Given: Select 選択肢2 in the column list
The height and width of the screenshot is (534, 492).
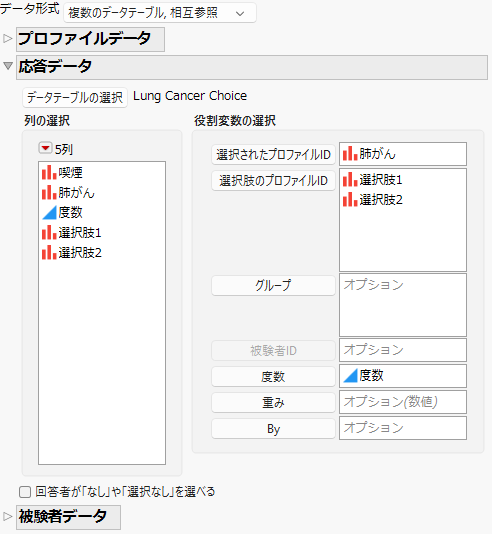Looking at the screenshot, I should (80, 253).
